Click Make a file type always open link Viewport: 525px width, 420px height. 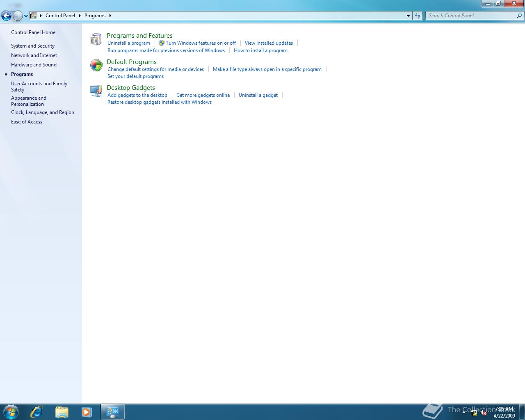click(x=267, y=69)
